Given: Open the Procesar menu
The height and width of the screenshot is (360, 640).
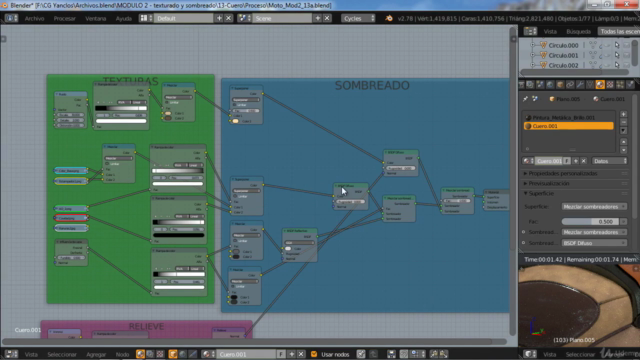Looking at the screenshot, I should (64, 18).
